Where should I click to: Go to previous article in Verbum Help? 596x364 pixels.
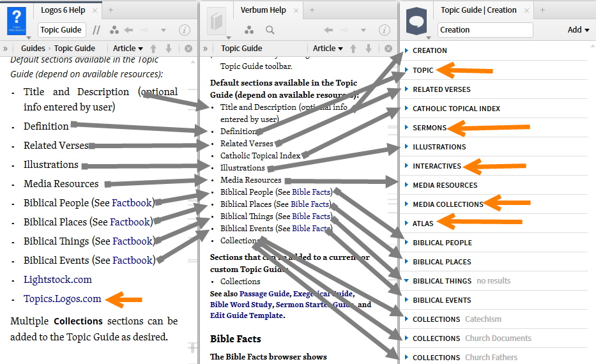[x=353, y=49]
